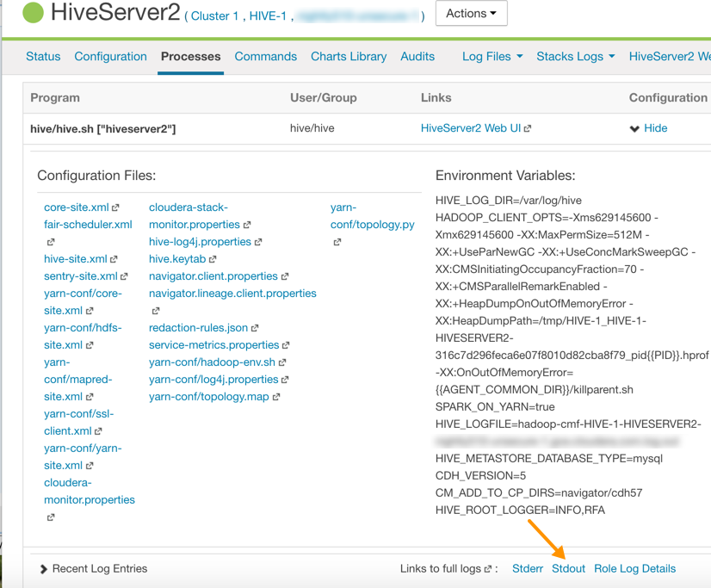View Role Log Details
711x588 pixels.
[634, 569]
